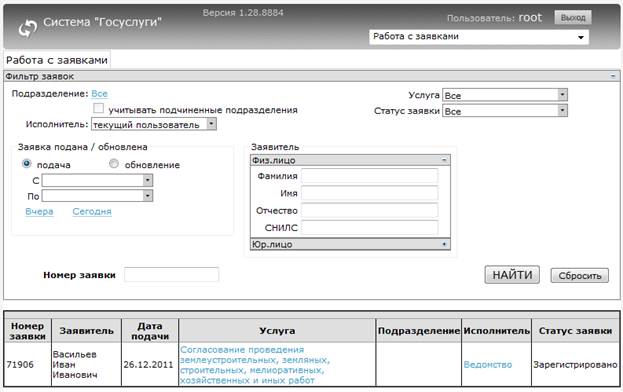Screen dimensions: 623x392
Task: Open the Статус заявки dropdown
Action: coord(505,111)
